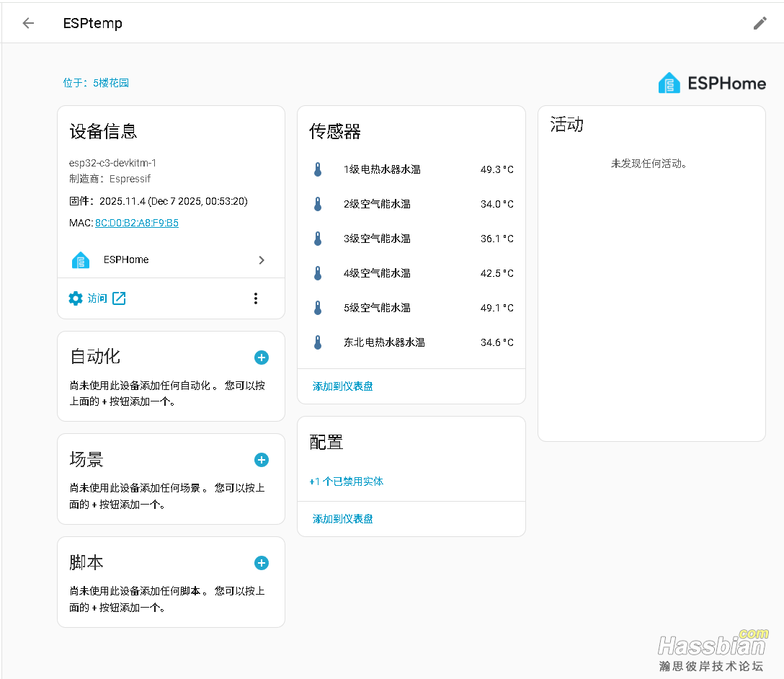Edit the device name using the pencil icon

(759, 22)
